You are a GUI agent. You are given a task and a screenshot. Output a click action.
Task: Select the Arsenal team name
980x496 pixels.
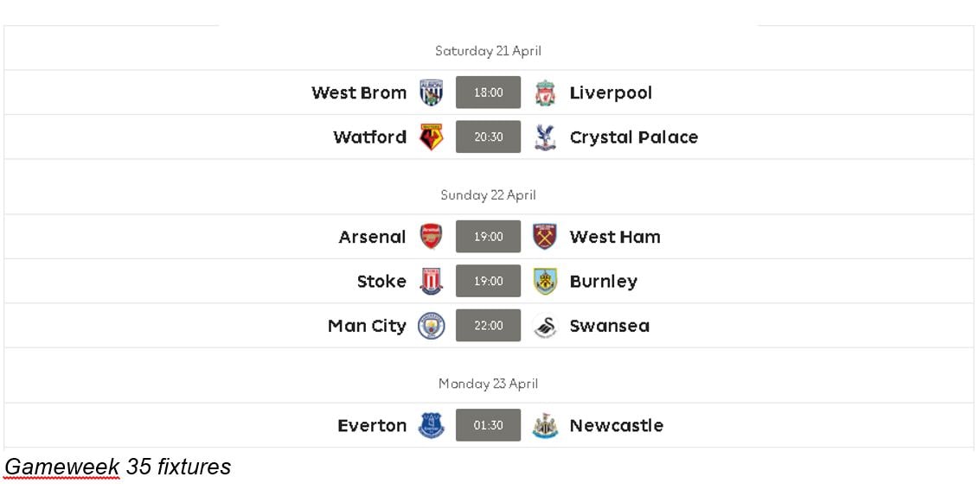373,238
